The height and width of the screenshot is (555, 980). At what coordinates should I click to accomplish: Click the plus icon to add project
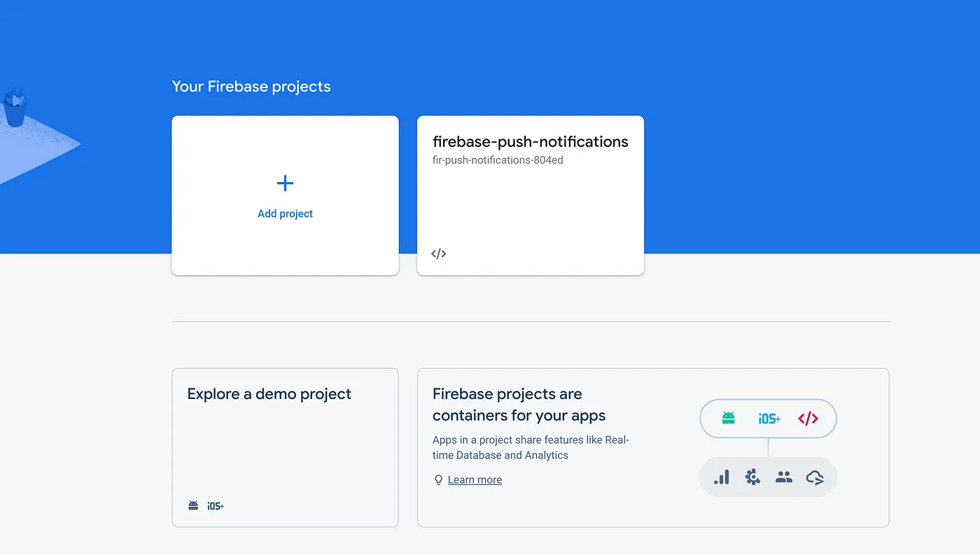pos(285,183)
